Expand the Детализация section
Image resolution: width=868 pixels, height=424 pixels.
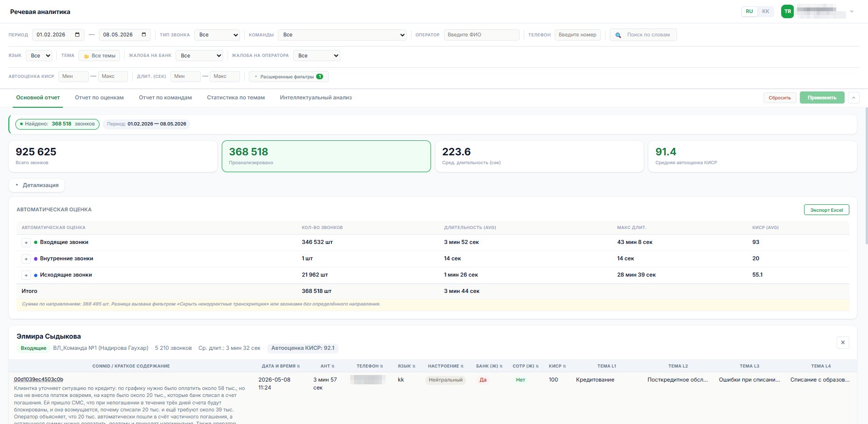pyautogui.click(x=36, y=185)
